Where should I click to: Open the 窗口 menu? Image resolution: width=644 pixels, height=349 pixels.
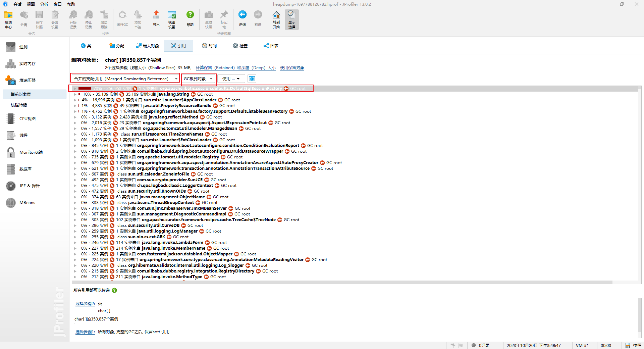point(58,4)
